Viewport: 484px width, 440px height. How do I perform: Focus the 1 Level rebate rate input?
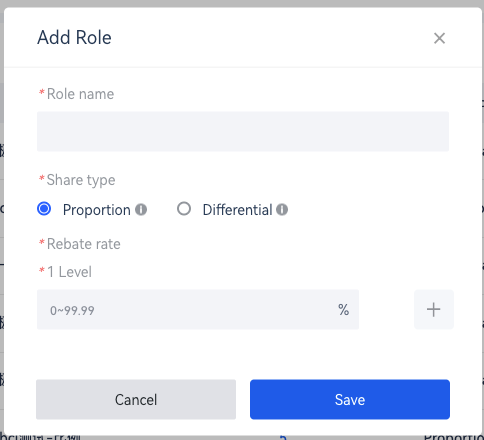198,310
